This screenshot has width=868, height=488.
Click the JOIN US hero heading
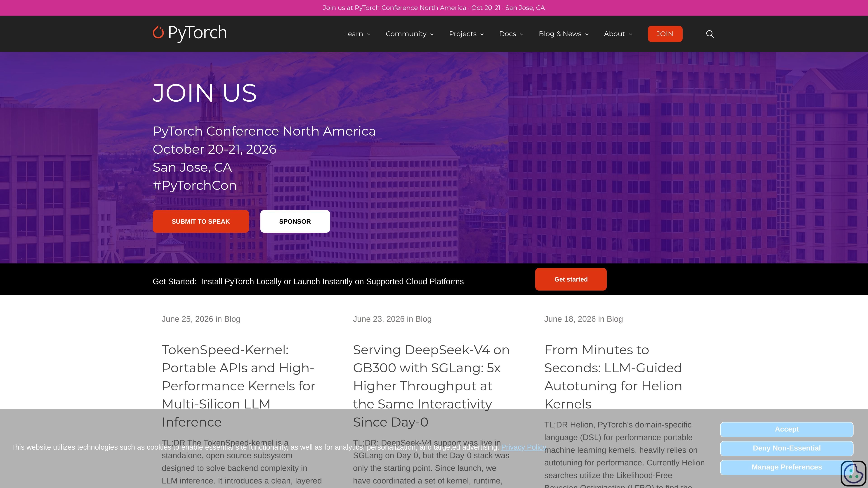(x=205, y=93)
